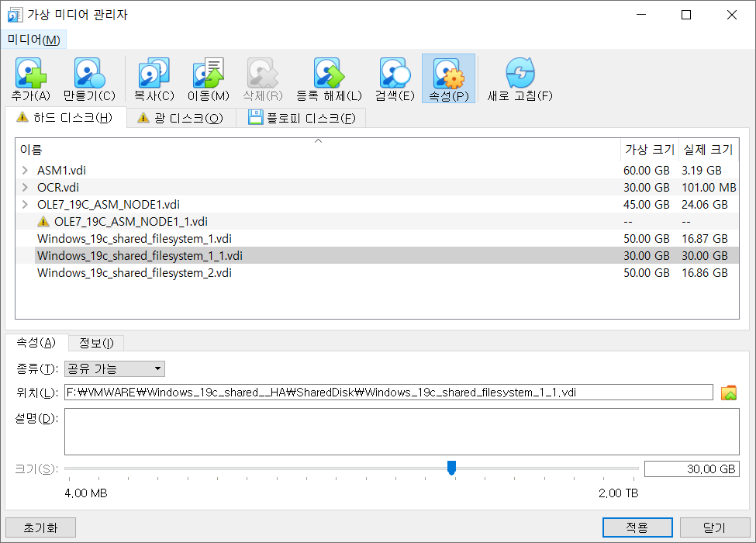Select Windows_19c_shared_filesystem_1.vdi row
The height and width of the screenshot is (543, 756).
pos(377,239)
